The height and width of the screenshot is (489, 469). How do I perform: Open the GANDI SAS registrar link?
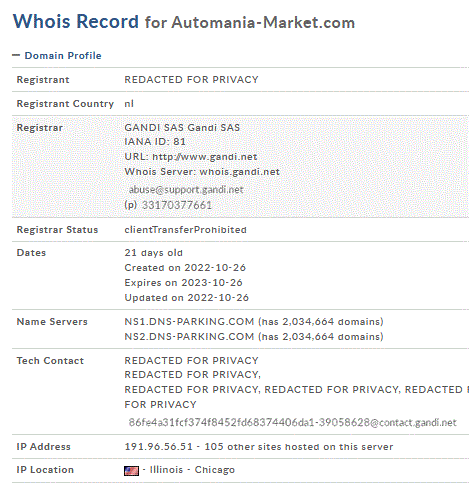[x=182, y=127]
